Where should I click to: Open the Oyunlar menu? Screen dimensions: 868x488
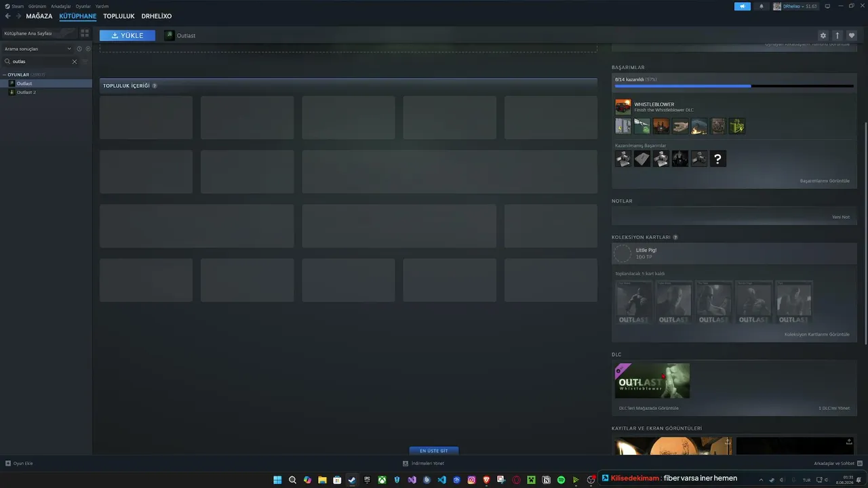(83, 6)
